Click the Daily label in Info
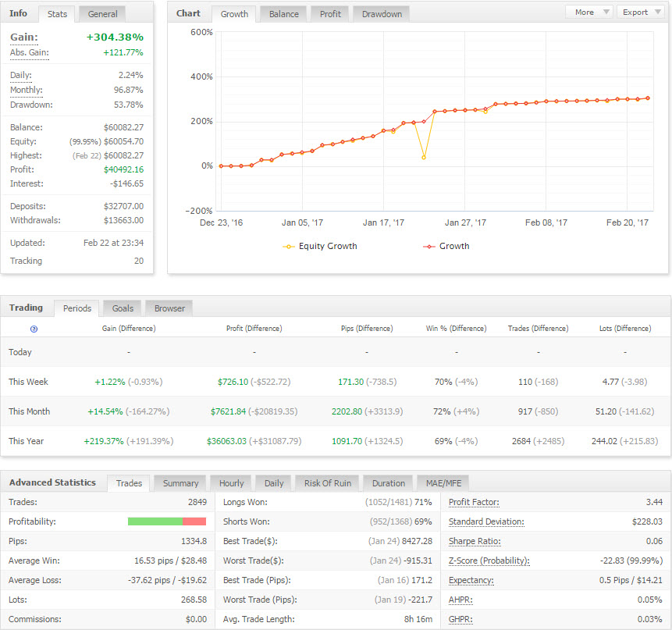The height and width of the screenshot is (630, 672). (x=20, y=75)
